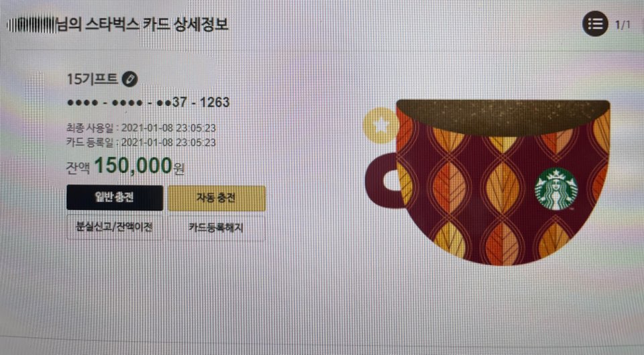Click the 최종 사용일 date line

point(141,128)
